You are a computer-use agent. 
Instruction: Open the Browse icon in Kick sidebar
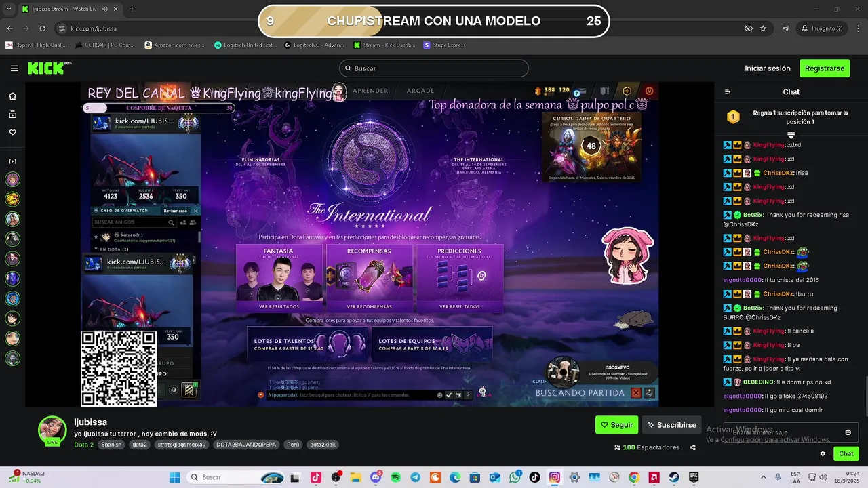[12, 115]
